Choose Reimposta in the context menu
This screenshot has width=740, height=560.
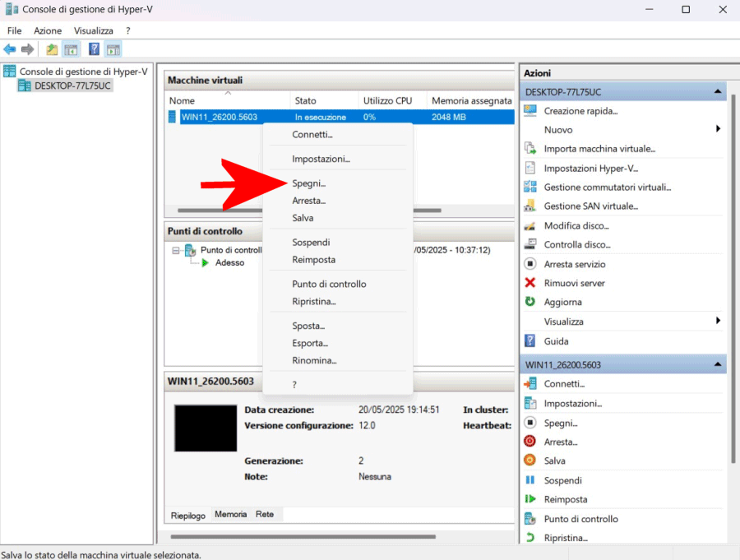pos(337,260)
